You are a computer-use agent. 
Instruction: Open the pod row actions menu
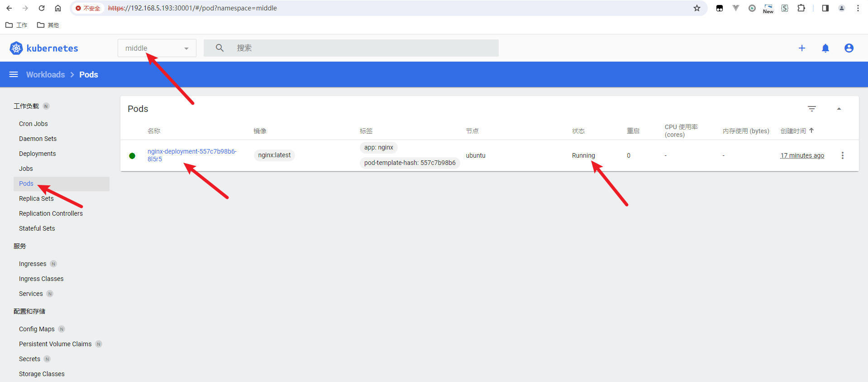pos(843,155)
